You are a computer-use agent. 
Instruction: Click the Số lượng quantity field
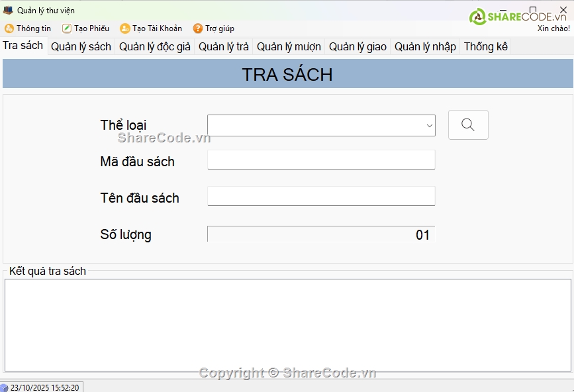tap(321, 234)
